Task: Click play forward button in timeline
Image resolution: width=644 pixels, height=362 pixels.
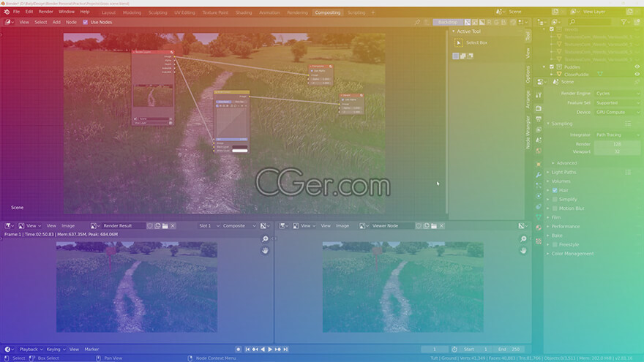Action: tap(270, 350)
